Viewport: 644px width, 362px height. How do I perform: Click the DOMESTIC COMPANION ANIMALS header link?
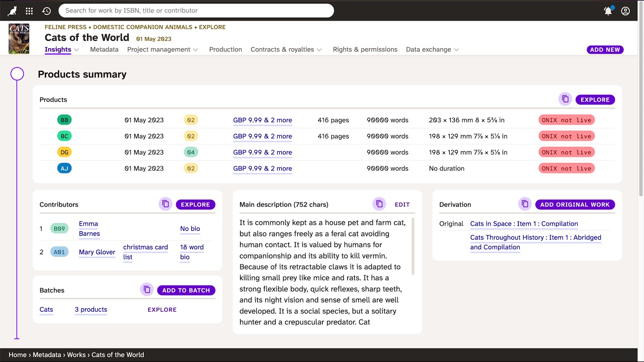tap(143, 27)
